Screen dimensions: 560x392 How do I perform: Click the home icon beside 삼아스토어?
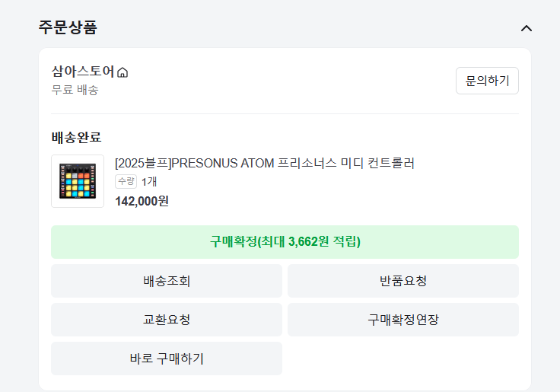point(123,73)
